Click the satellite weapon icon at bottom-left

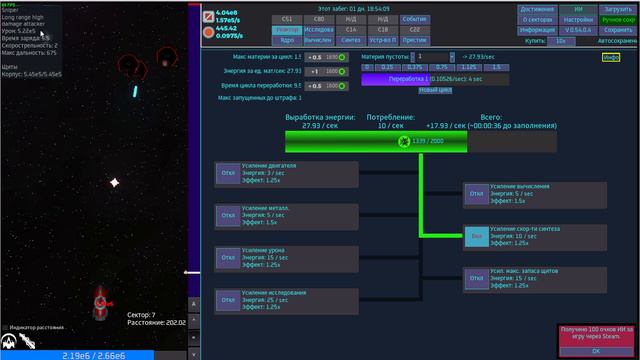click(x=27, y=341)
